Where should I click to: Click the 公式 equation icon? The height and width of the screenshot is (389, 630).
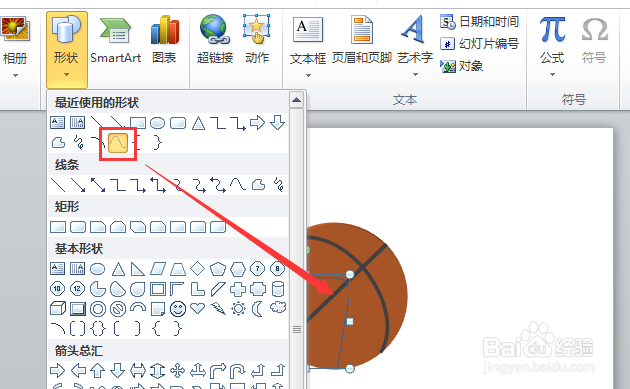(552, 30)
